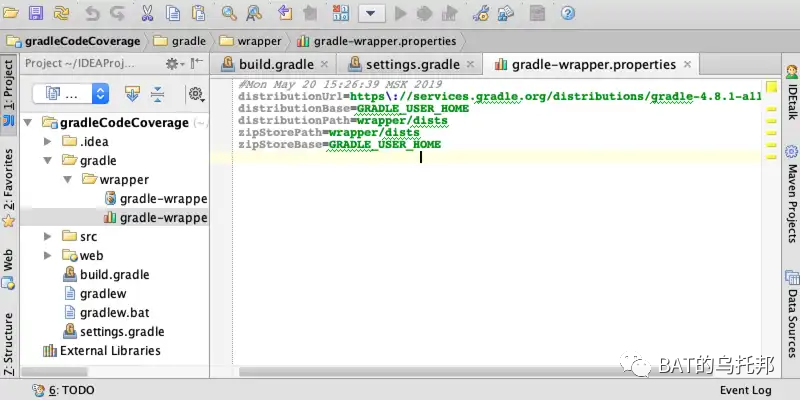This screenshot has width=800, height=400.
Task: Click the Redo arrow icon
Action: (117, 14)
